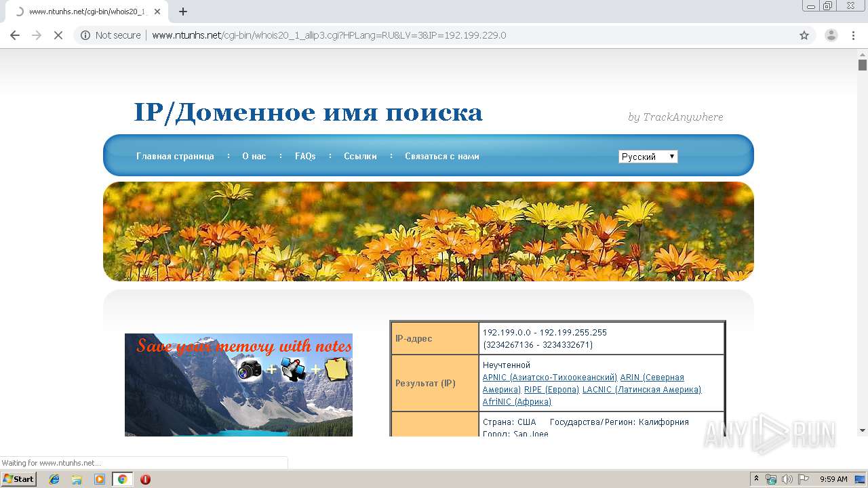
Task: Click the Результат (IP) table label
Action: (x=425, y=383)
